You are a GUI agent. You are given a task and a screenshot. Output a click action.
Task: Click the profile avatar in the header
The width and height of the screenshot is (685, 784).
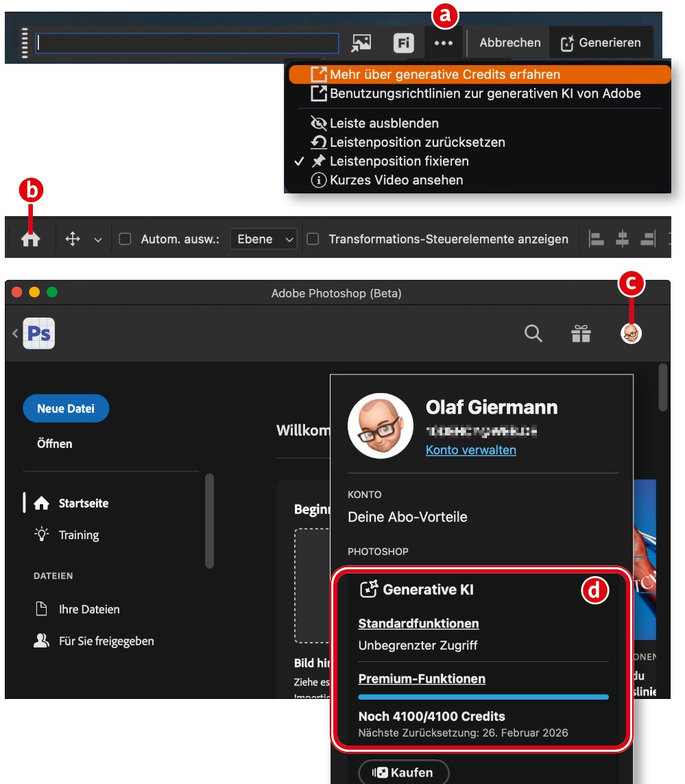[x=631, y=333]
